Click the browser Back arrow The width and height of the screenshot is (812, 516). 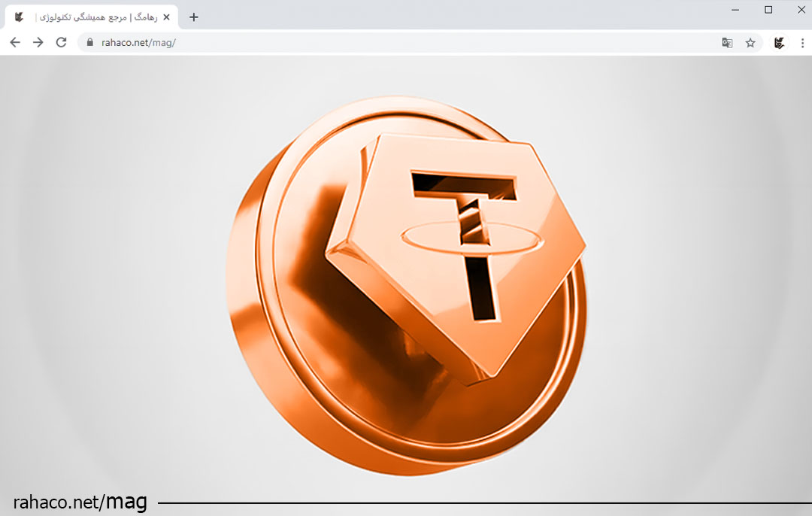click(15, 43)
